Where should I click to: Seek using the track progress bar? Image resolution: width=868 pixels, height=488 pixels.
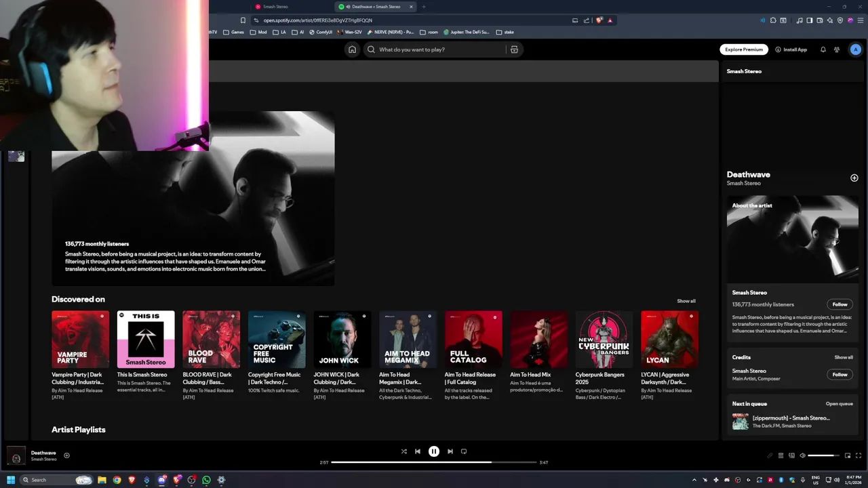[434, 462]
